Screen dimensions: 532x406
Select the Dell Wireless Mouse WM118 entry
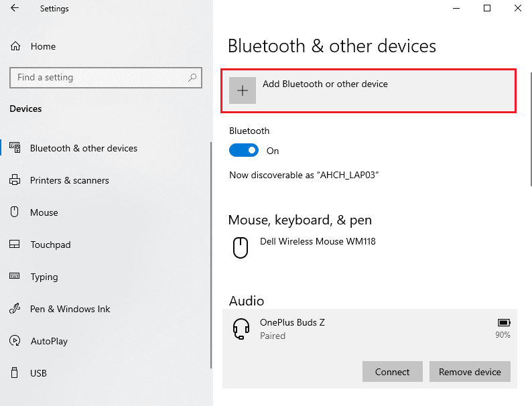(x=370, y=248)
